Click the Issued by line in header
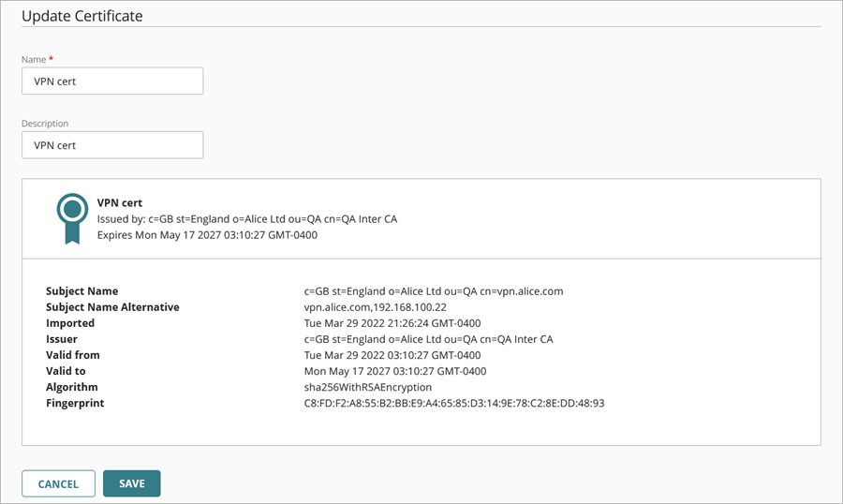The width and height of the screenshot is (843, 504). coord(246,219)
